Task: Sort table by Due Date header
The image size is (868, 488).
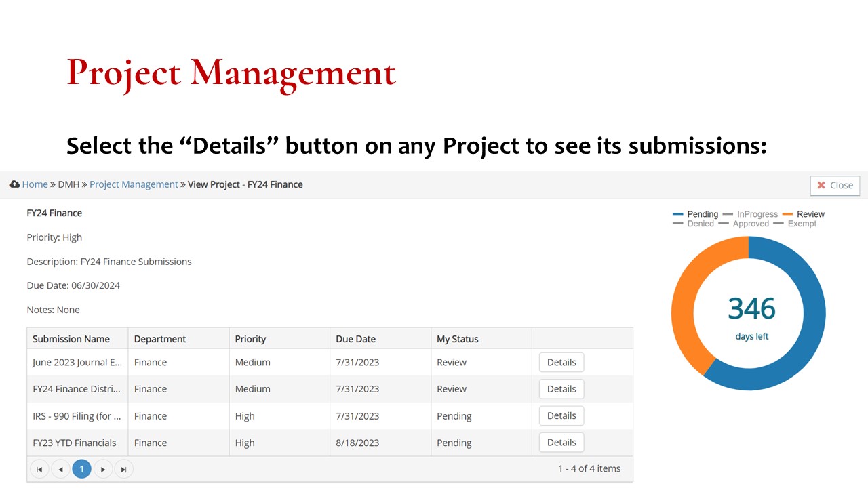Action: click(355, 339)
